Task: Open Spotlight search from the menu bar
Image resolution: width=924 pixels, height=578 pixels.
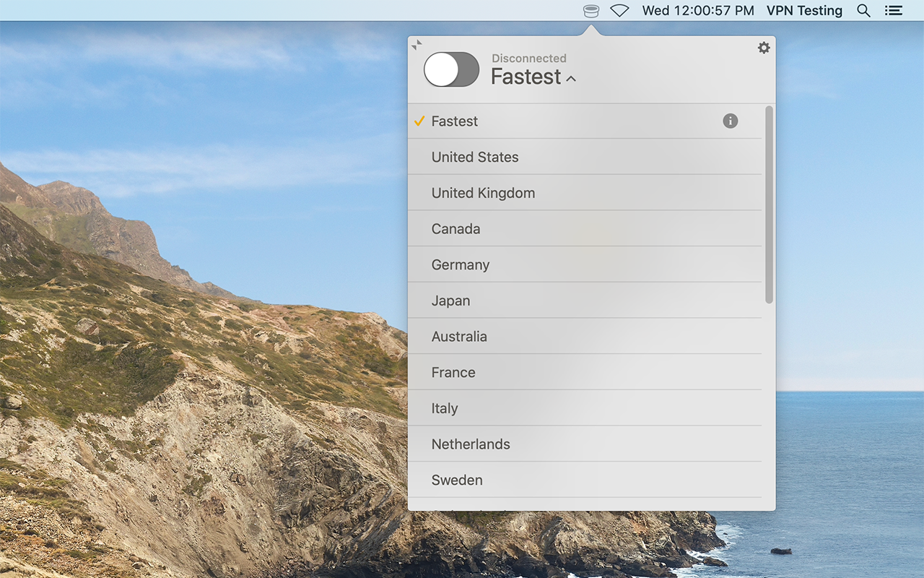Action: [863, 10]
